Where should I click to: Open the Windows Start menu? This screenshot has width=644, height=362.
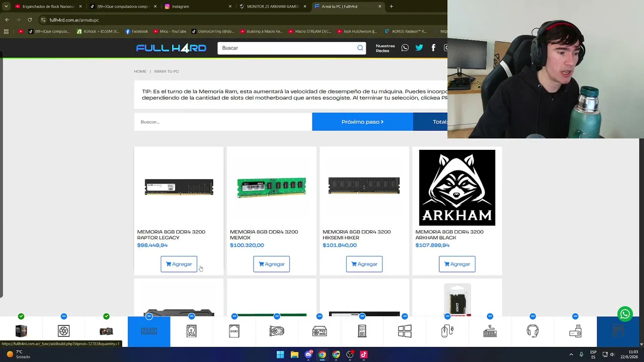[x=280, y=354]
